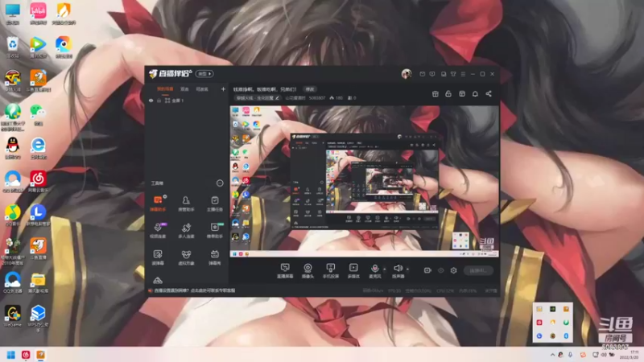Toggle preview visibility eye in bottom toolbar
Viewport: 644px width, 362px height.
pyautogui.click(x=440, y=270)
